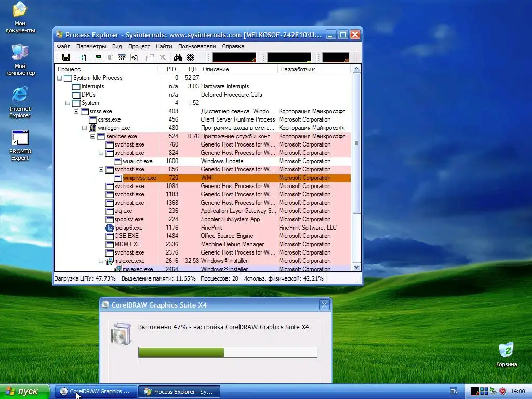Click the physical memory mini graph

(336, 57)
